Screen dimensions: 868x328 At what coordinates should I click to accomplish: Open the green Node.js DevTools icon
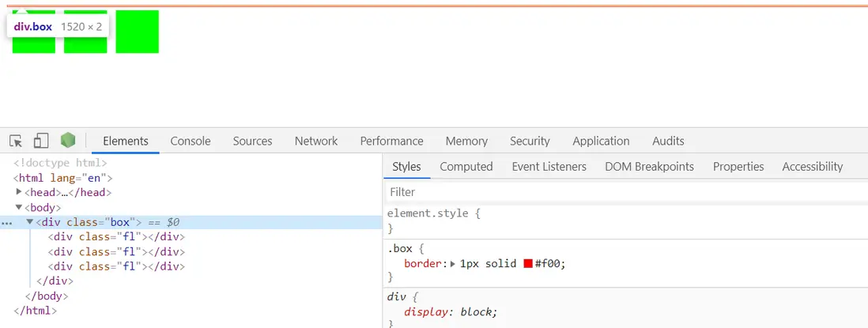(x=68, y=141)
